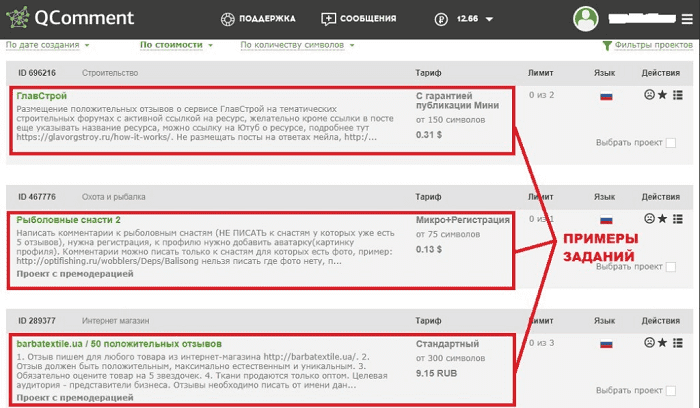
Task: Click Russian flag in barbatextile.ua row
Action: [606, 344]
